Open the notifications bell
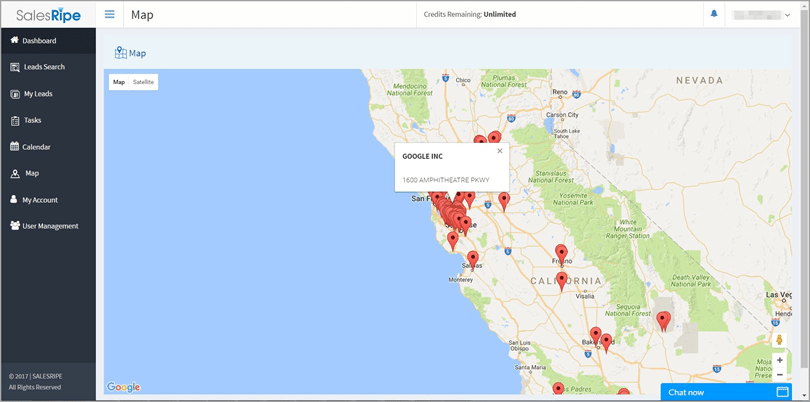The height and width of the screenshot is (402, 810). pyautogui.click(x=714, y=14)
